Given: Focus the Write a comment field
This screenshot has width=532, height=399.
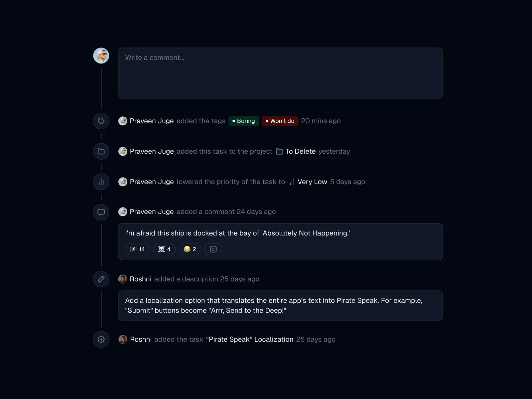Looking at the screenshot, I should click(x=280, y=73).
